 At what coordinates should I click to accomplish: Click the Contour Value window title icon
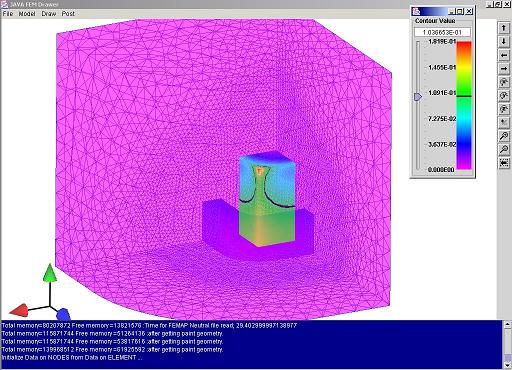coord(416,11)
